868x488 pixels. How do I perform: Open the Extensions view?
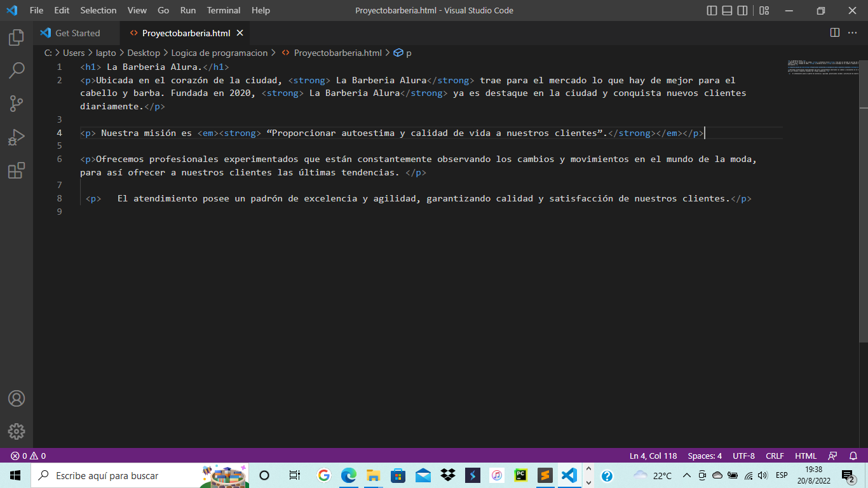[17, 170]
